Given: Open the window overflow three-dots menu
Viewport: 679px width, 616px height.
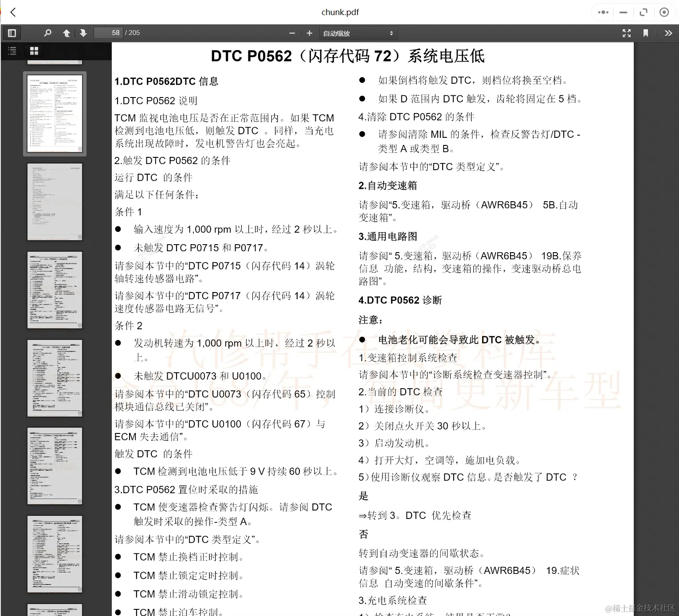Looking at the screenshot, I should tap(603, 12).
